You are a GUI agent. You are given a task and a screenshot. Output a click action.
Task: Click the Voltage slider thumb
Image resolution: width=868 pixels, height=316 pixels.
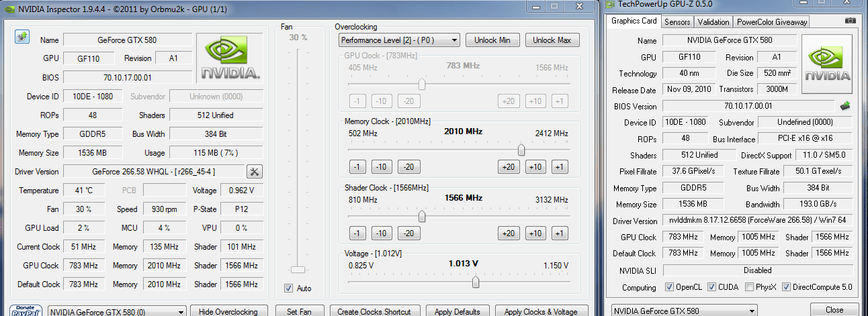(x=476, y=282)
